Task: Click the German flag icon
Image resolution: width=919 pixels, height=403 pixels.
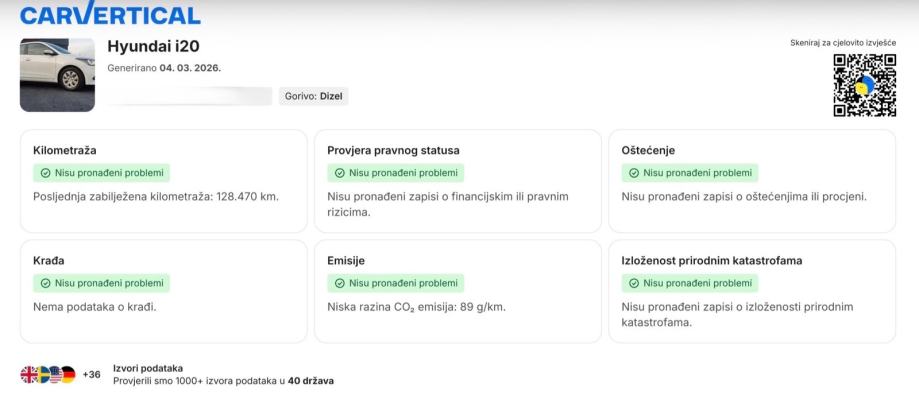Action: coord(68,375)
